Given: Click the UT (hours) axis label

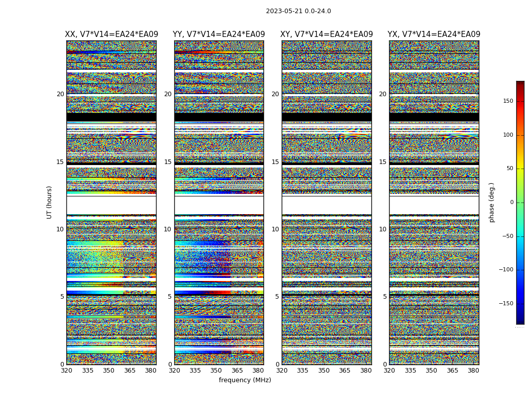Looking at the screenshot, I should pos(49,202).
